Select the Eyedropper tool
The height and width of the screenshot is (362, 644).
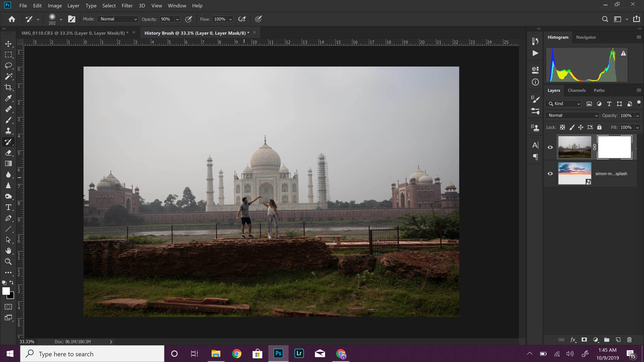[8, 98]
